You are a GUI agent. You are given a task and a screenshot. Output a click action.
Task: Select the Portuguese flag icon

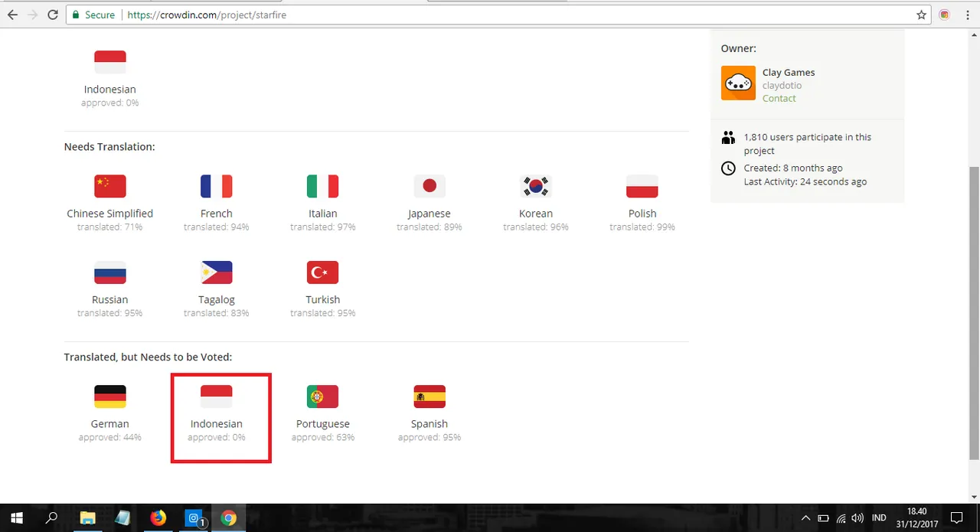(x=323, y=397)
